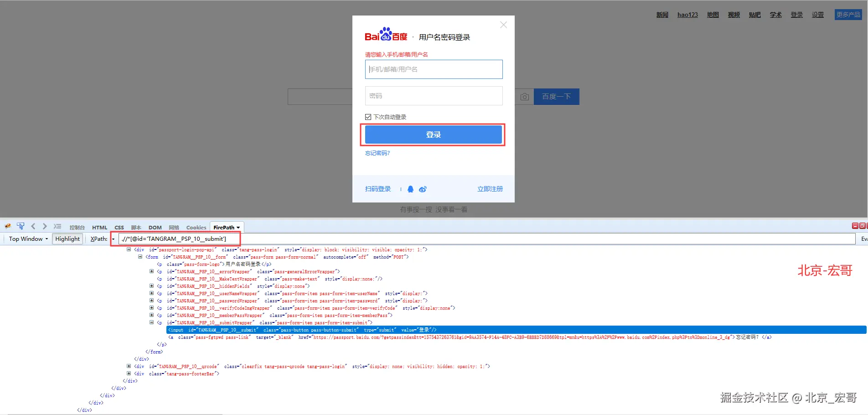Screen dimensions: 868x415
Task: Click the 百度一下 search button
Action: click(557, 97)
